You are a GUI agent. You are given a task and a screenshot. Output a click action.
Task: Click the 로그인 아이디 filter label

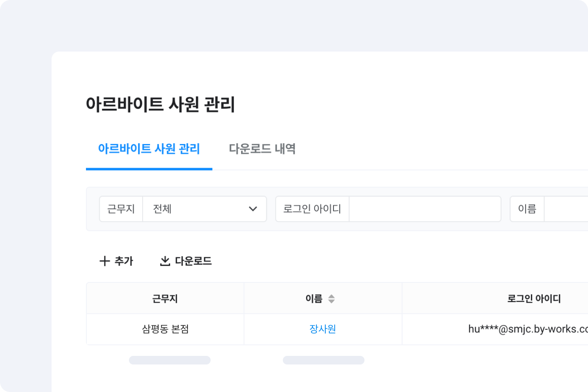click(x=312, y=209)
